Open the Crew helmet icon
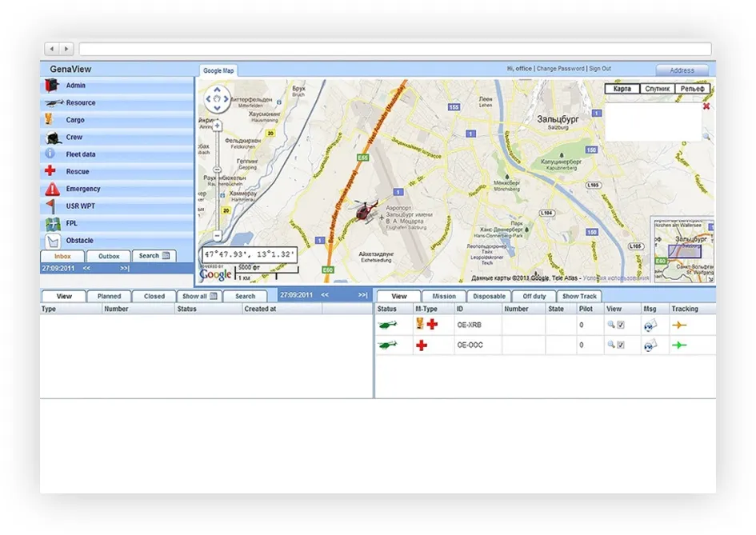Image resolution: width=756 pixels, height=535 pixels. (x=53, y=138)
